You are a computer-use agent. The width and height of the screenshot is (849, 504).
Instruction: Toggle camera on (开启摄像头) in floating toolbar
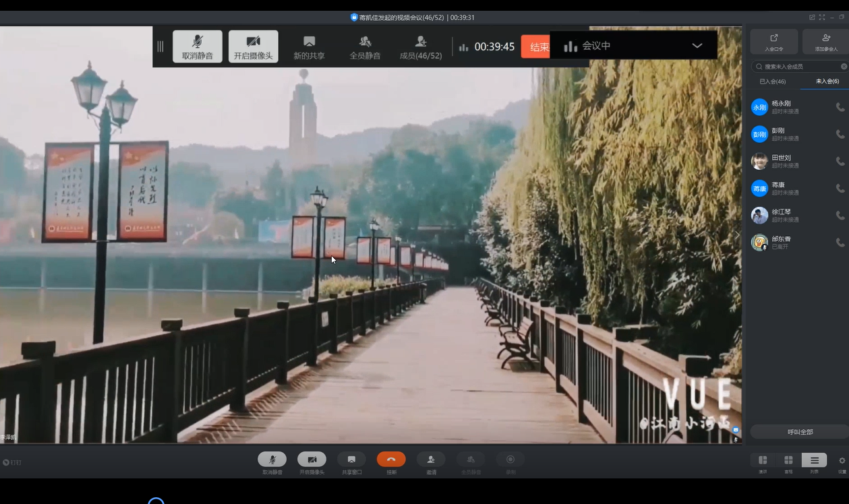[253, 46]
